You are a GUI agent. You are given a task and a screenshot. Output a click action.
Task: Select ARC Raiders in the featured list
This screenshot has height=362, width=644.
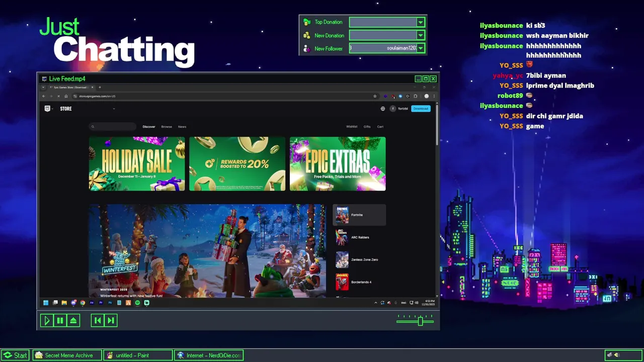359,237
